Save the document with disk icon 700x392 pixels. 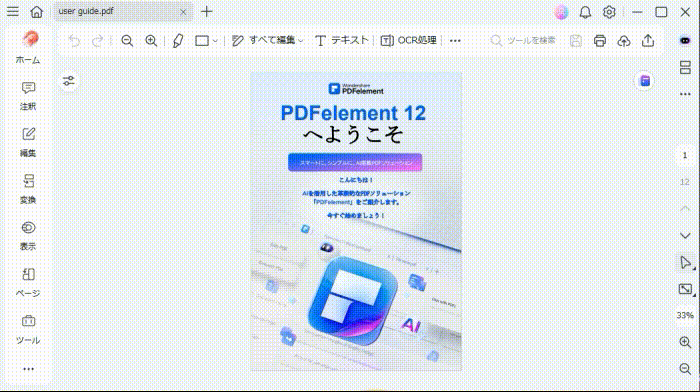point(576,41)
